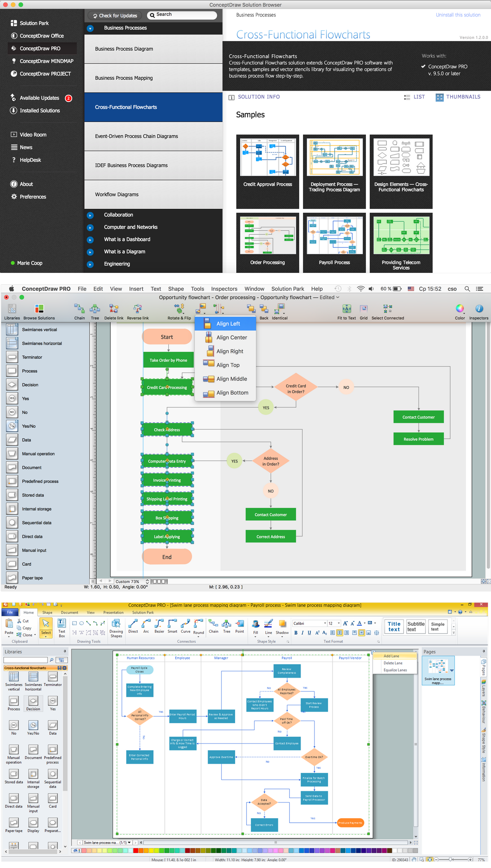This screenshot has width=491, height=868.
Task: Select the Chain connector tool in Mac toolbar
Action: tap(79, 309)
